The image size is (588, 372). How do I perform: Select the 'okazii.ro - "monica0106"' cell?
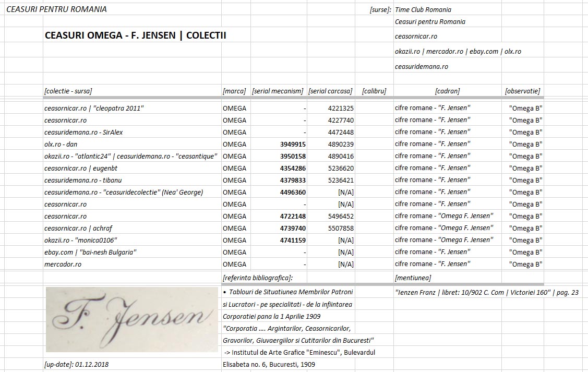point(81,241)
